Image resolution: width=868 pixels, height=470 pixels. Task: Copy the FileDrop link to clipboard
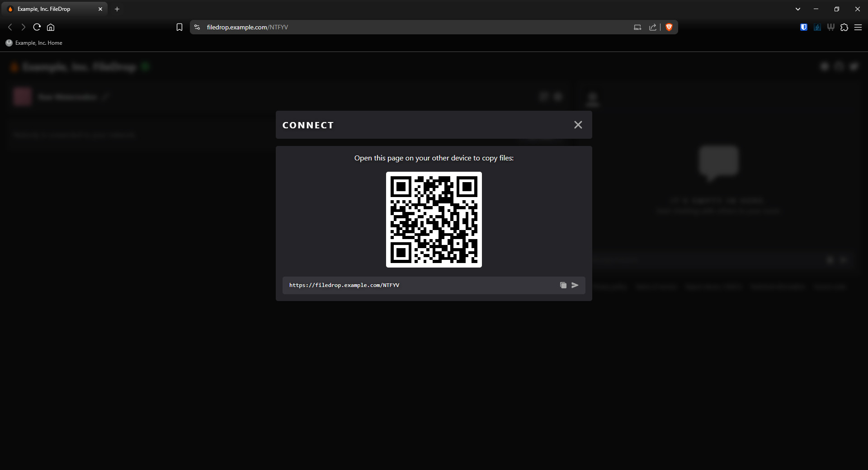click(x=563, y=285)
